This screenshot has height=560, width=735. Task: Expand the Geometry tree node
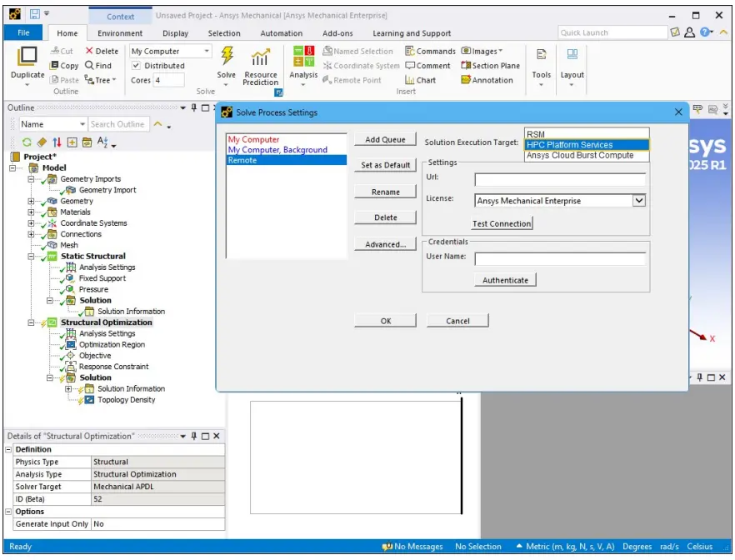[31, 201]
